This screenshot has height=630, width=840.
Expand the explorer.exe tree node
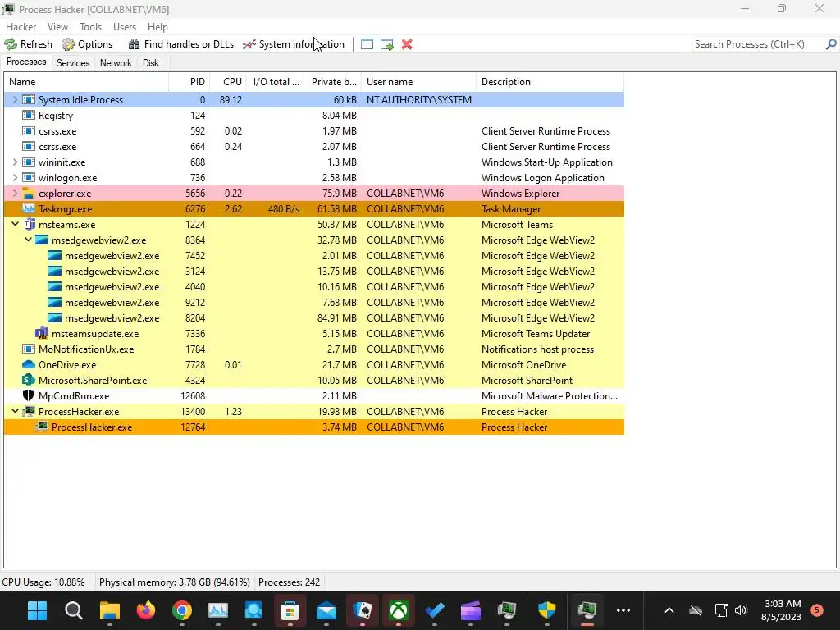tap(15, 193)
